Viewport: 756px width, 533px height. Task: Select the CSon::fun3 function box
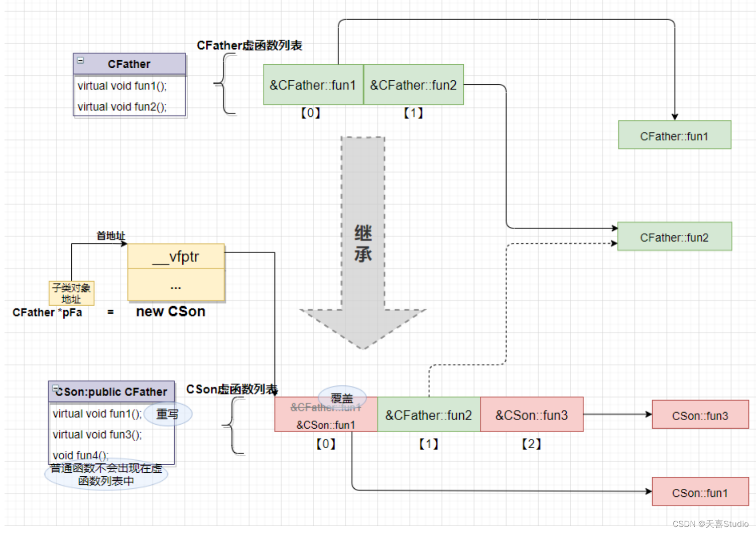click(x=700, y=415)
